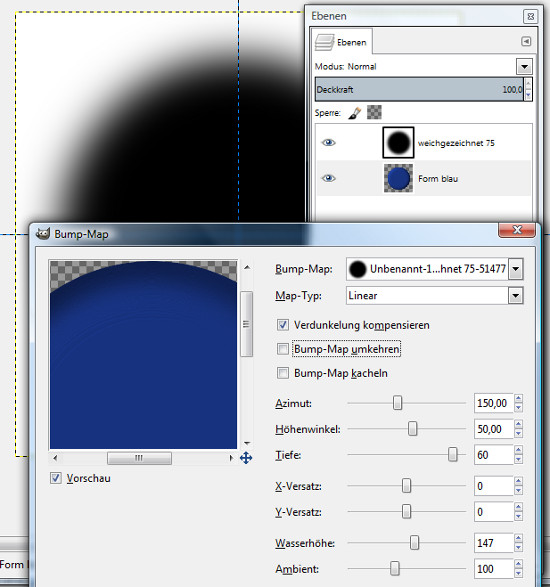Screen dimensions: 550x587
Task: Click the Tiefe value input field
Action: (x=493, y=455)
